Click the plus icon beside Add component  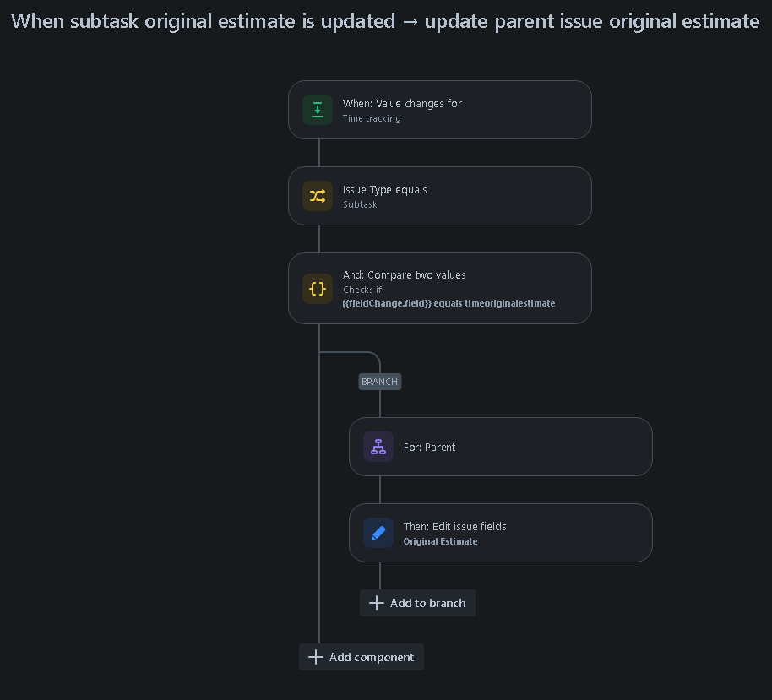316,657
